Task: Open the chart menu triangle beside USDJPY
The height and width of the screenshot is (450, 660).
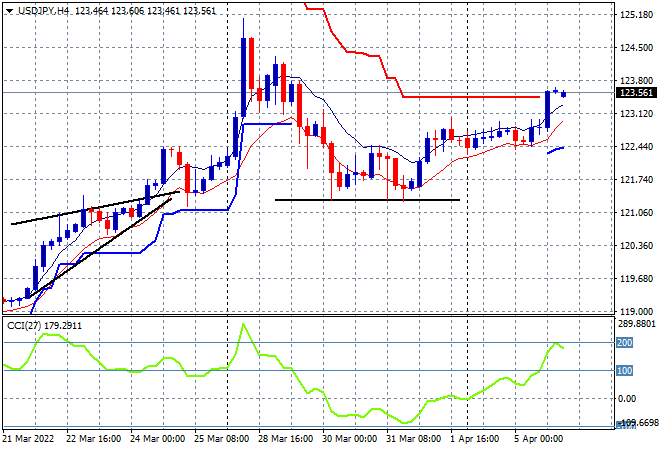Action: (9, 11)
